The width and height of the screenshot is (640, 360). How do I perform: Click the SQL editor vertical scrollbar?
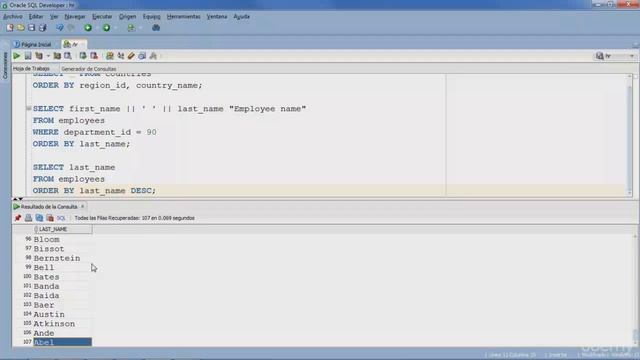[629, 135]
